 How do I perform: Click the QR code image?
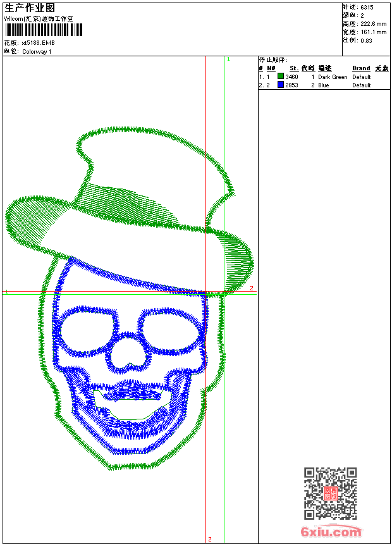coord(330,493)
